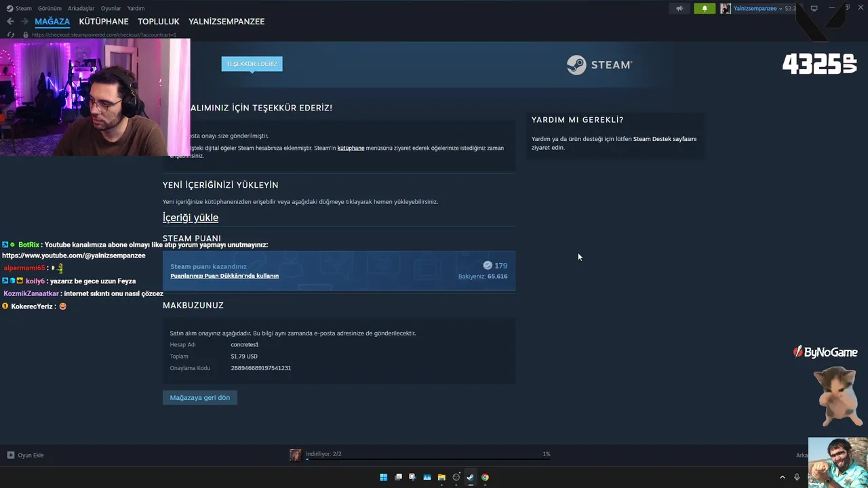Click the Steam taskbar icon
Viewport: 868px width, 488px height.
[x=471, y=477]
